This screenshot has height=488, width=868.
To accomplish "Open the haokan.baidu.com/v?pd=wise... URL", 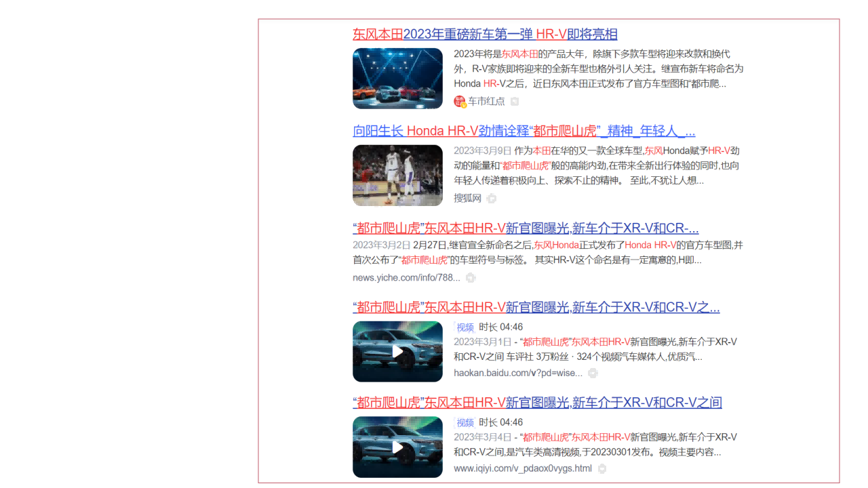I will click(518, 373).
